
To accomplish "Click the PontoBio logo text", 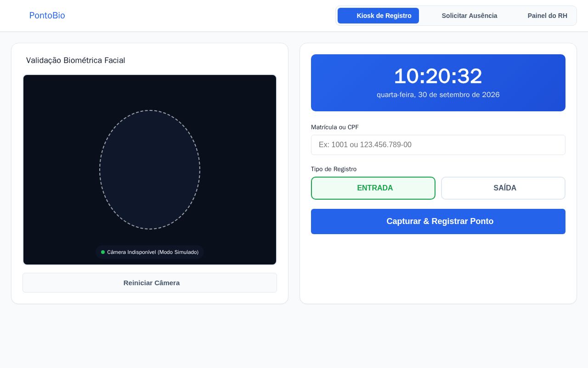I will 47,16.
